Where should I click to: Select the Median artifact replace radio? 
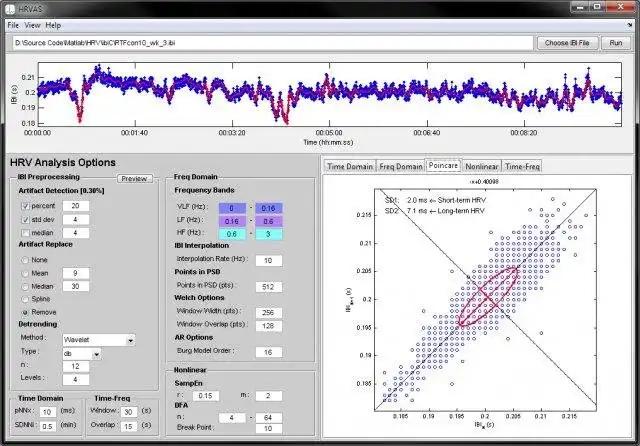(x=25, y=286)
